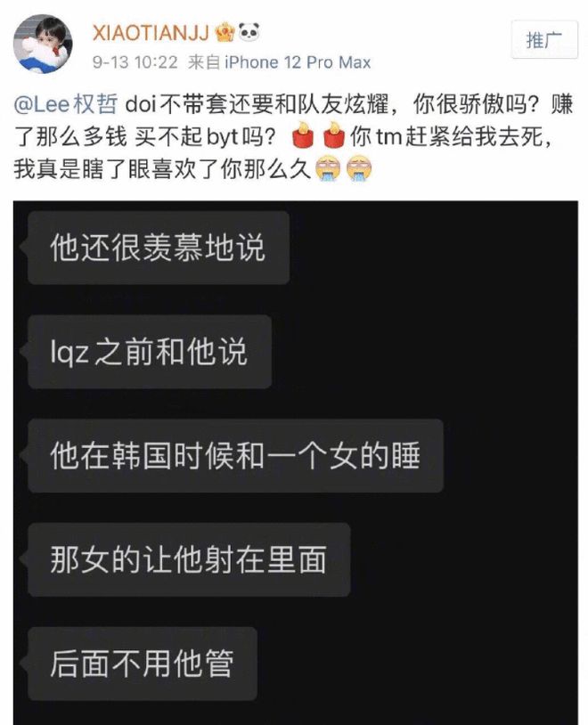Click the post text body paragraph

tap(294, 136)
